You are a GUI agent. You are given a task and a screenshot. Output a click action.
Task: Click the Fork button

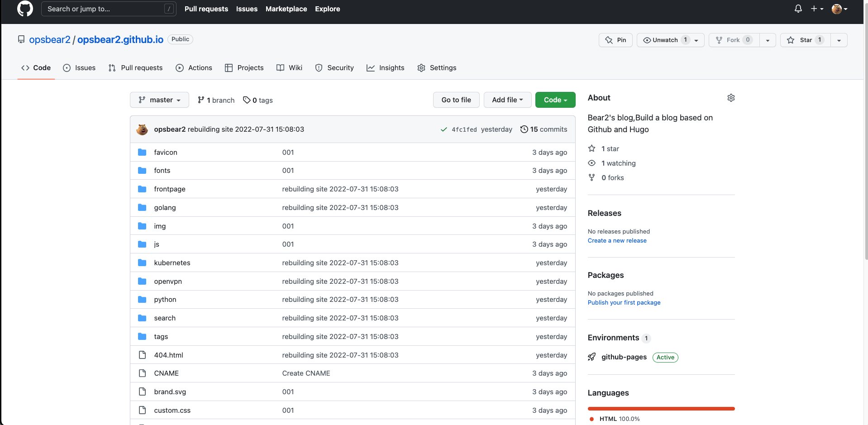pyautogui.click(x=734, y=40)
